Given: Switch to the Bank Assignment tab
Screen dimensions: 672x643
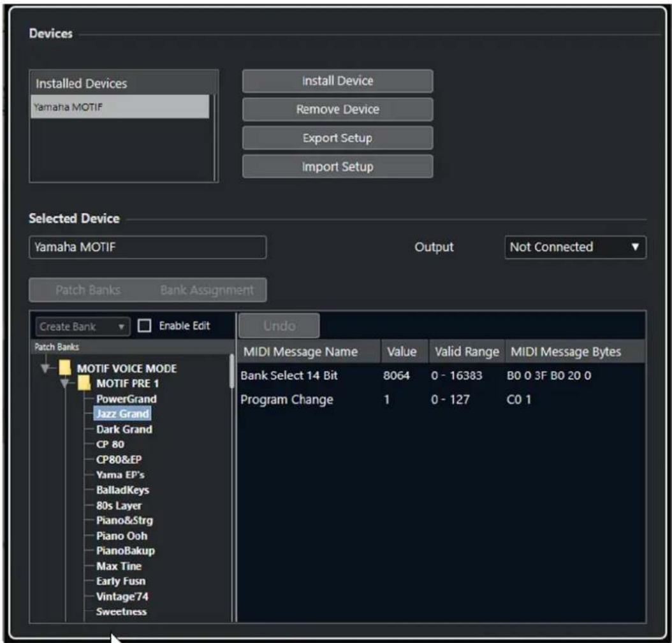Looking at the screenshot, I should pos(207,290).
